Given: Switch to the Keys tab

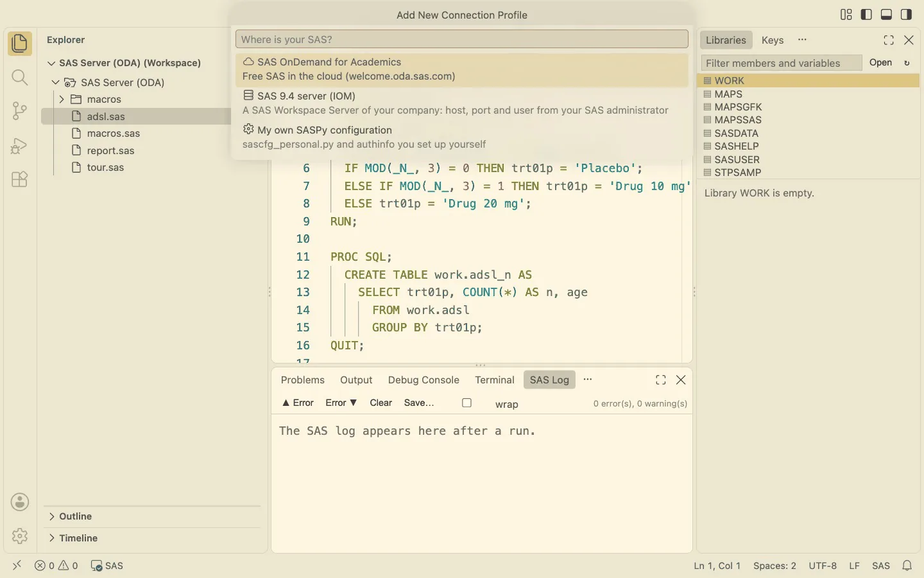Looking at the screenshot, I should tap(773, 40).
